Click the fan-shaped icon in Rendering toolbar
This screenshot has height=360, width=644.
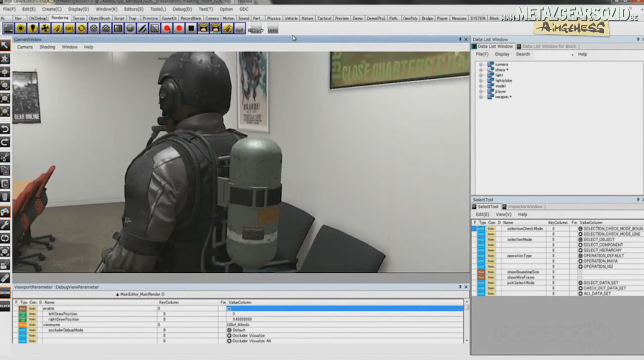click(45, 28)
